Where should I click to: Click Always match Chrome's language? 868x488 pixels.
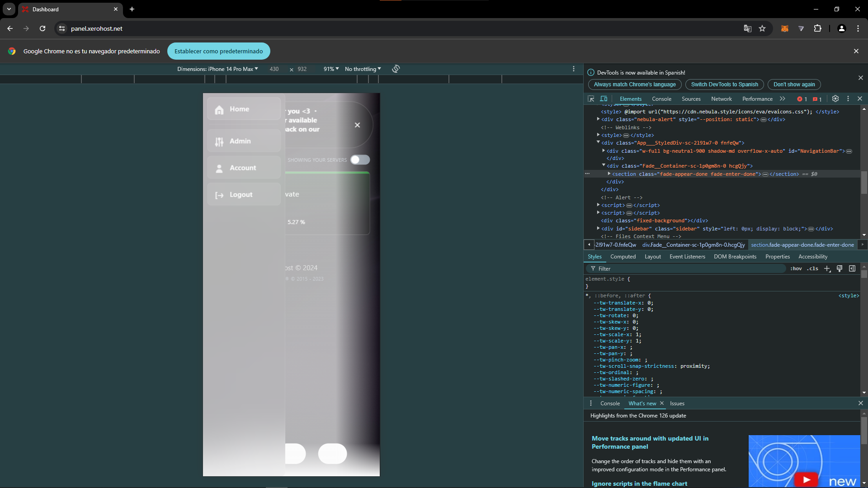click(x=635, y=84)
